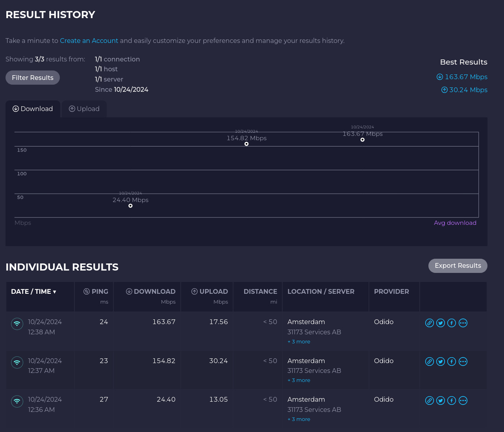Share 12:36 AM result on Facebook

452,400
